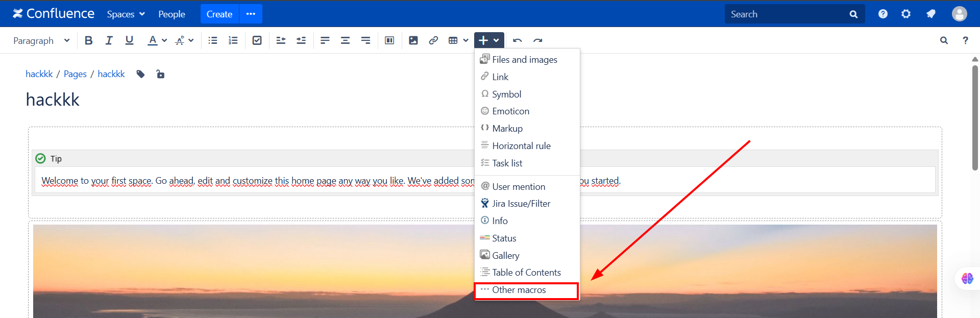This screenshot has width=980, height=318.
Task: Open the editor help question mark
Action: pyautogui.click(x=965, y=40)
